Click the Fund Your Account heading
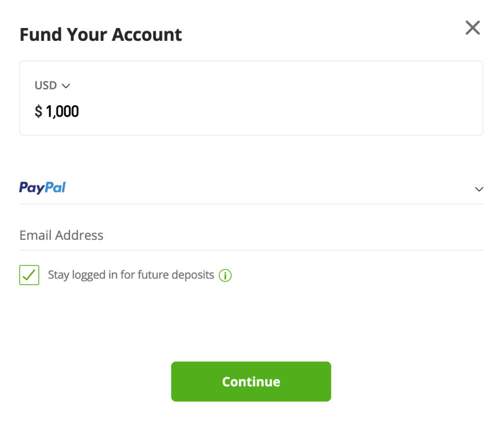The height and width of the screenshot is (422, 504). pos(100,34)
